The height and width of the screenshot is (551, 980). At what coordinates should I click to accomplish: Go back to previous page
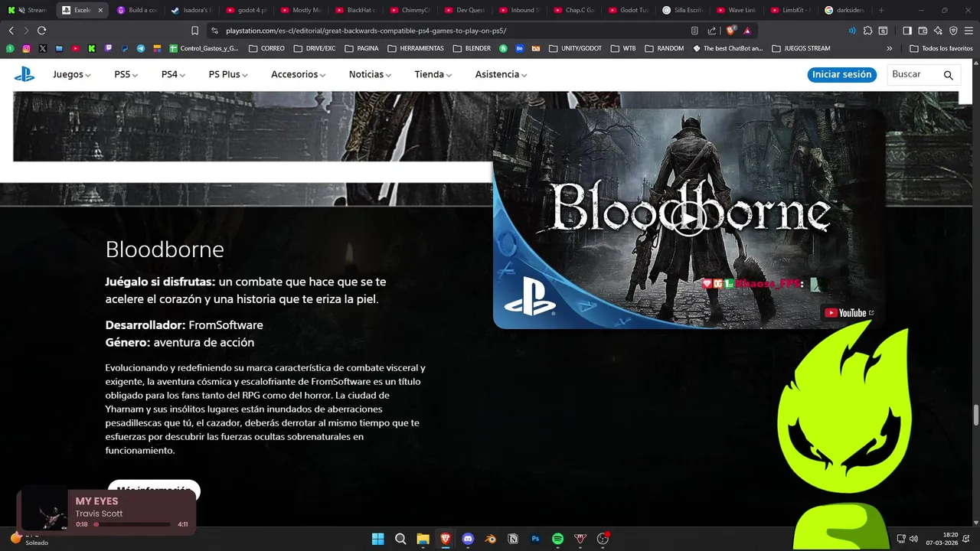(11, 31)
